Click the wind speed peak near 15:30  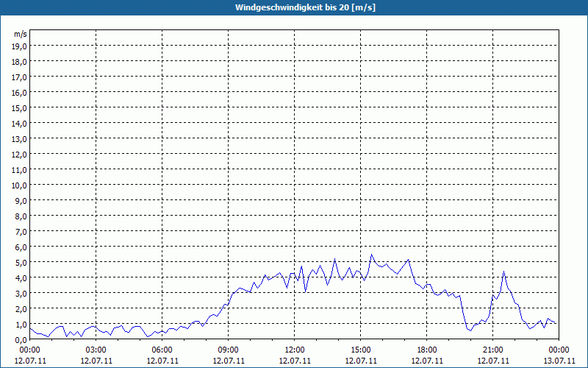tap(371, 255)
